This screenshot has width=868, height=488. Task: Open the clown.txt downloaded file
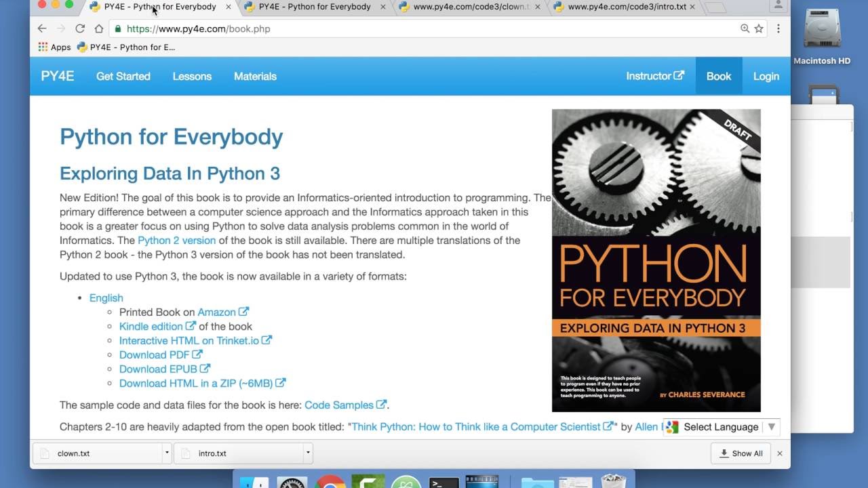coord(98,453)
